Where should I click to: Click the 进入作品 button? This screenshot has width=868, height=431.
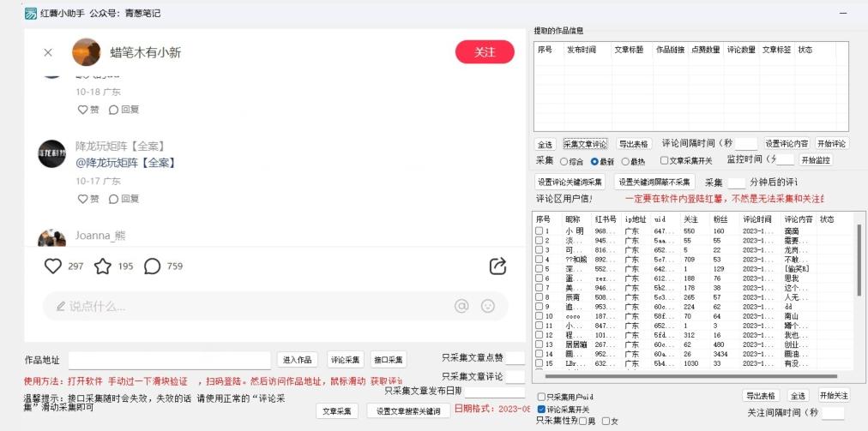tap(298, 360)
